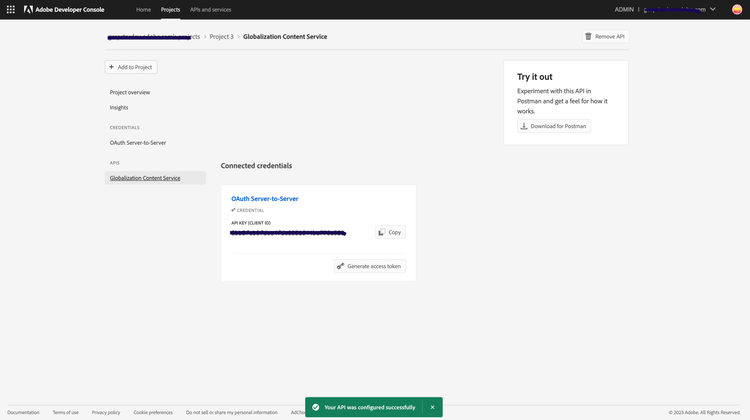Screen dimensions: 750x420
Task: Open the app switcher grid icon
Action: click(11, 9)
